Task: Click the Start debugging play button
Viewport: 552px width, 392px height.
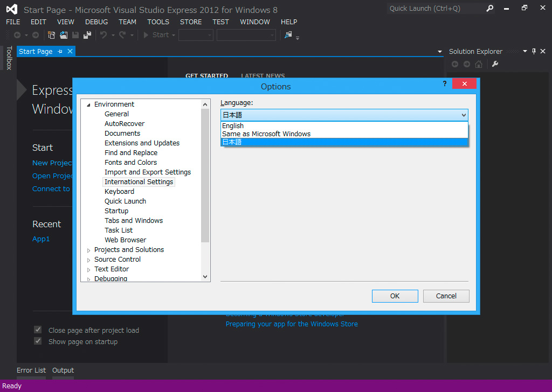Action: click(x=146, y=35)
